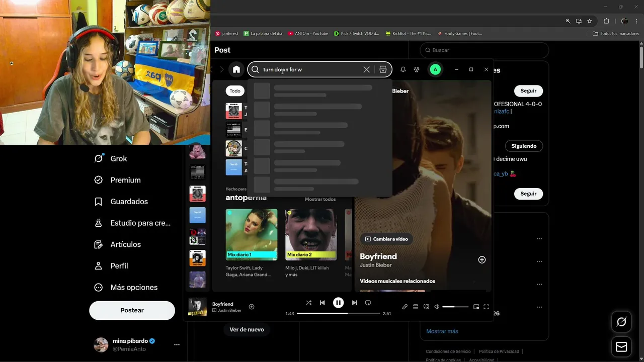The height and width of the screenshot is (362, 644).
Task: Open 'Justin Bieber' artist link in player bar
Action: [229, 310]
